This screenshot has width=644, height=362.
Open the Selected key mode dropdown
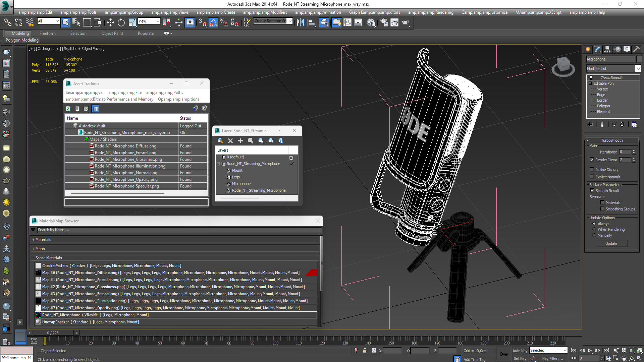coord(548,351)
